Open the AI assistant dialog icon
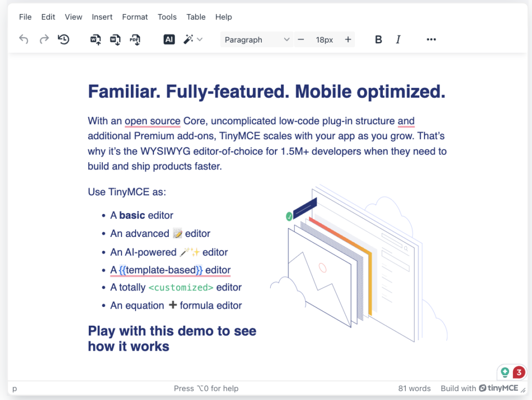Image resolution: width=532 pixels, height=400 pixels. pyautogui.click(x=169, y=39)
